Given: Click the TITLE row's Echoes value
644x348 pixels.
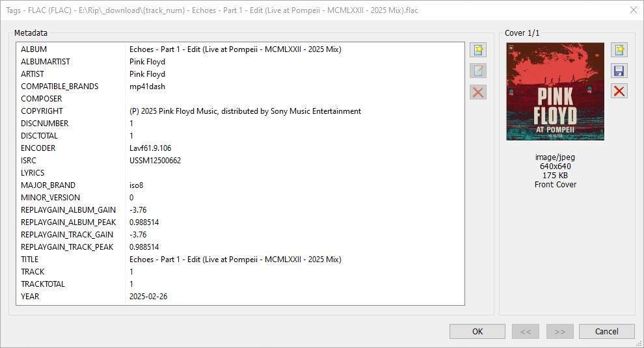Looking at the screenshot, I should tap(235, 260).
